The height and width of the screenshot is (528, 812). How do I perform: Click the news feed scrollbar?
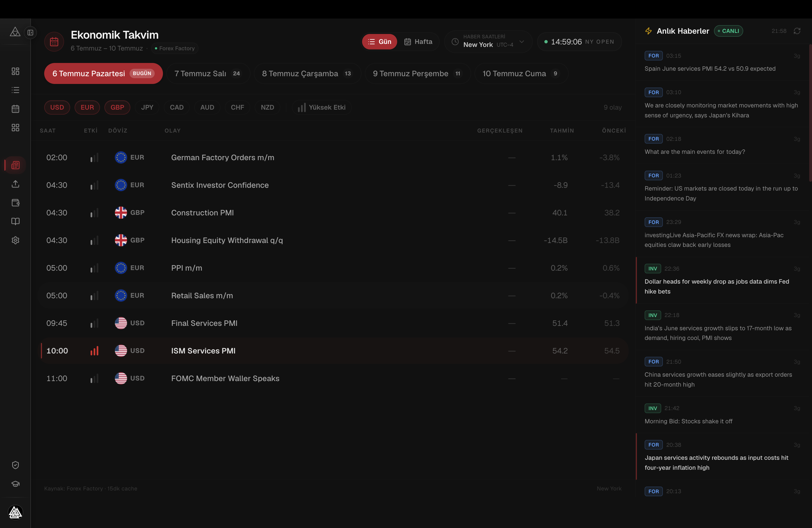pyautogui.click(x=810, y=113)
